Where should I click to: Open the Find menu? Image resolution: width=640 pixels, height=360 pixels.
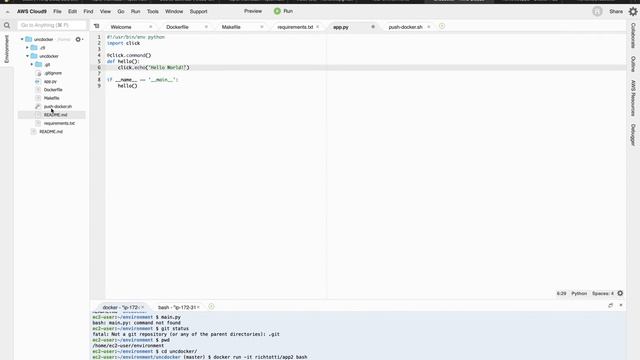pos(88,11)
